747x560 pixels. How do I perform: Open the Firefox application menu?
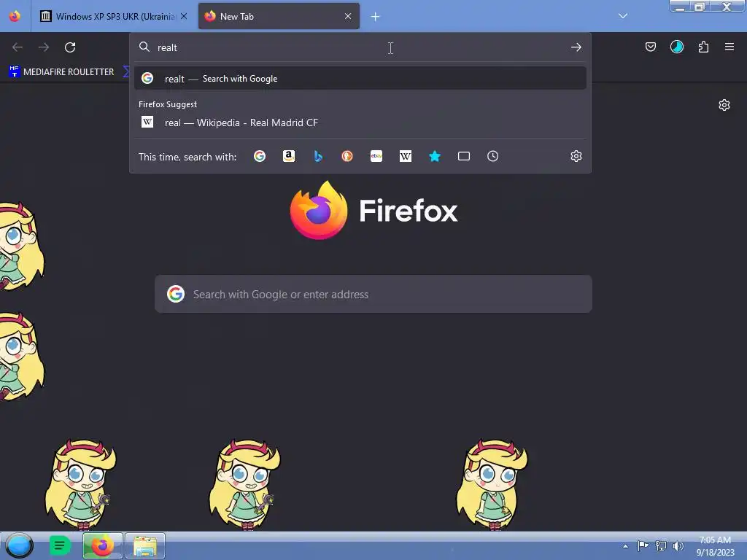[729, 47]
